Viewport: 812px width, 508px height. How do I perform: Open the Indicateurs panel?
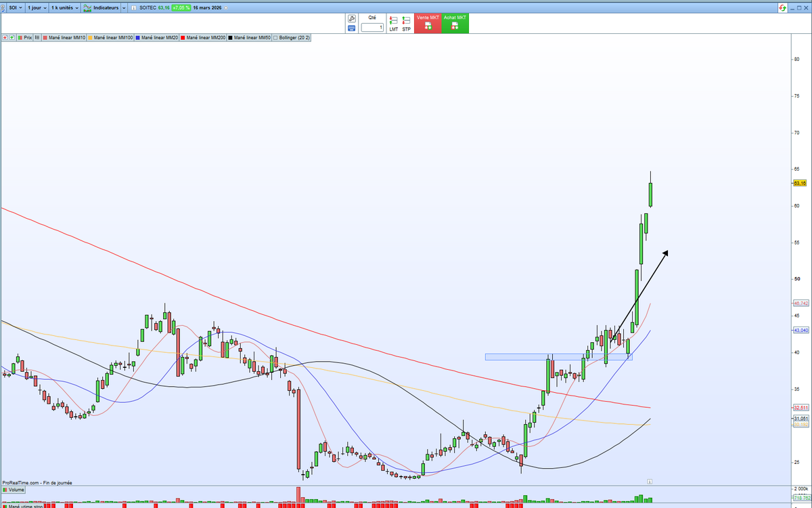pos(100,7)
